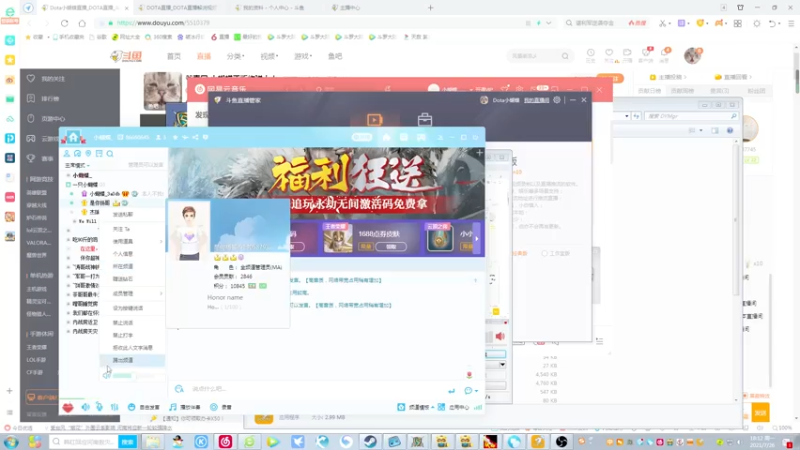The width and height of the screenshot is (800, 450).
Task: Click the person icon above YY channel list
Action: (67, 154)
